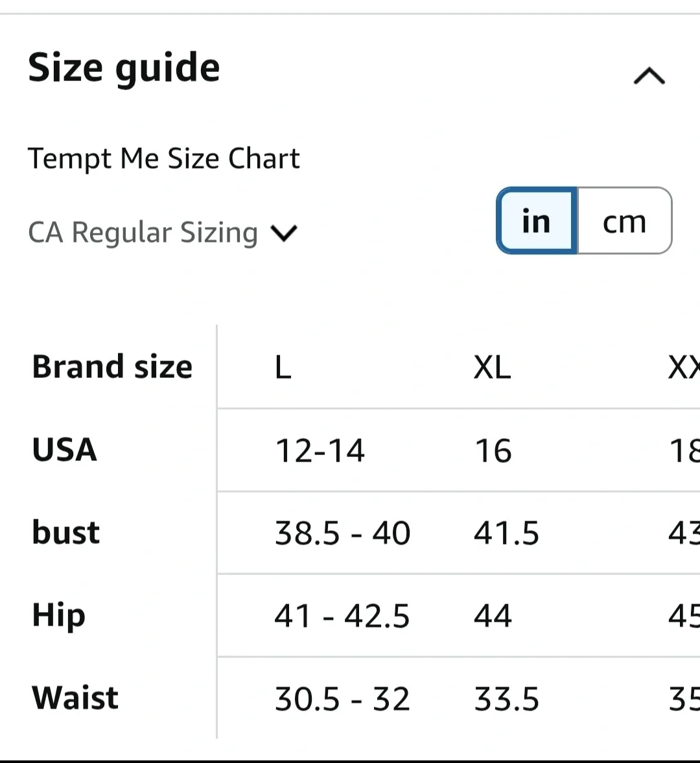Click the XL waist value 33.5
This screenshot has height=763, width=700.
(x=506, y=699)
